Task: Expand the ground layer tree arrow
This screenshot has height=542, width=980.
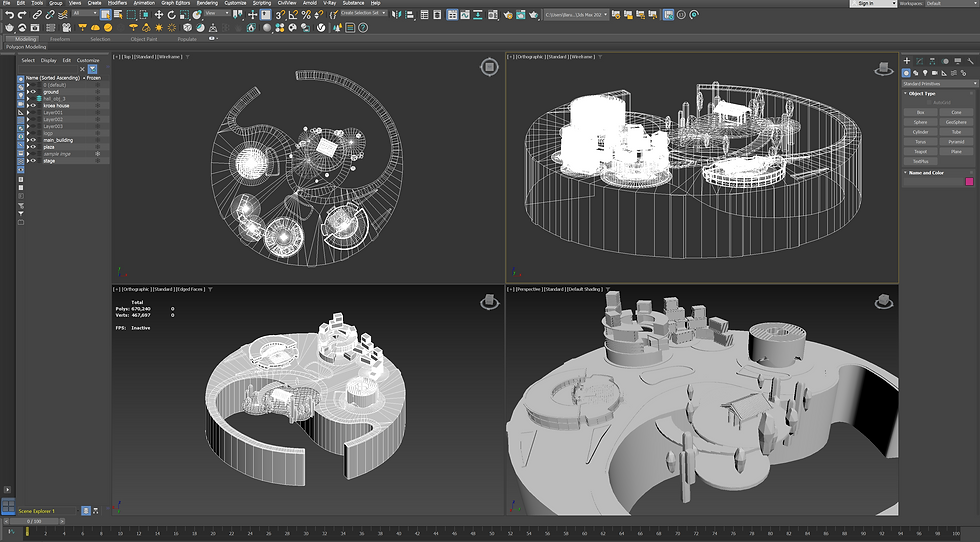Action: click(x=28, y=92)
